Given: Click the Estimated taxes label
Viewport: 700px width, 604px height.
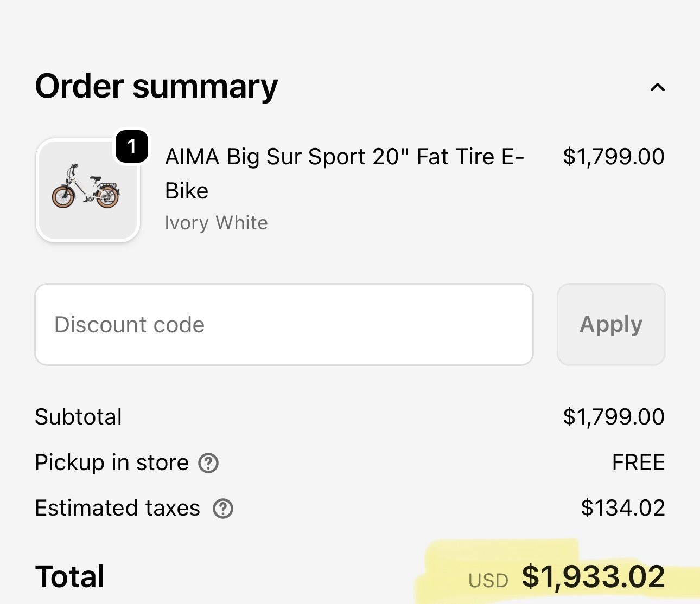Looking at the screenshot, I should (x=117, y=508).
